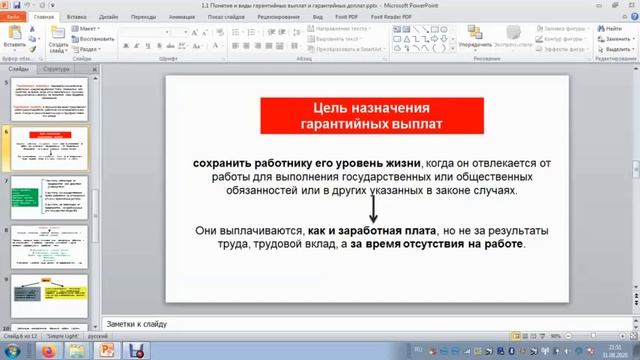
Task: Select slide 9 thumbnail with yellow box
Action: 49,296
